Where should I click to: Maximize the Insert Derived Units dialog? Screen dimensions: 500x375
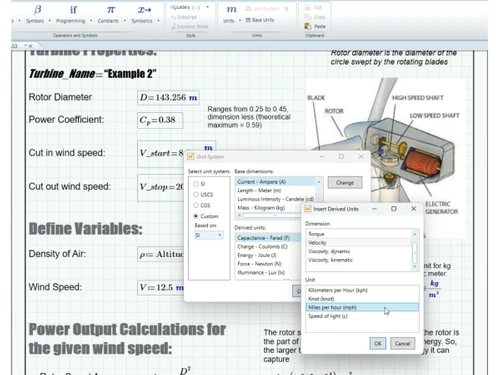pyautogui.click(x=394, y=209)
